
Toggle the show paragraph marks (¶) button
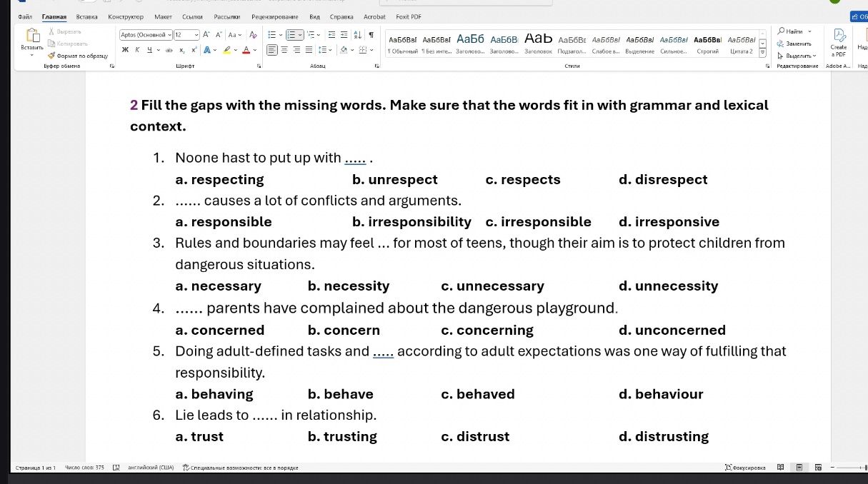(371, 34)
